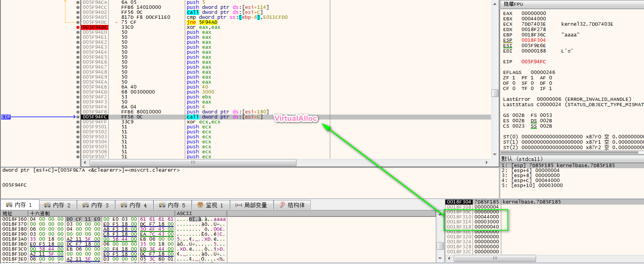Select the call dword ptr ds:[esi+C] at EIP
This screenshot has height=264, width=644.
pyautogui.click(x=225, y=117)
